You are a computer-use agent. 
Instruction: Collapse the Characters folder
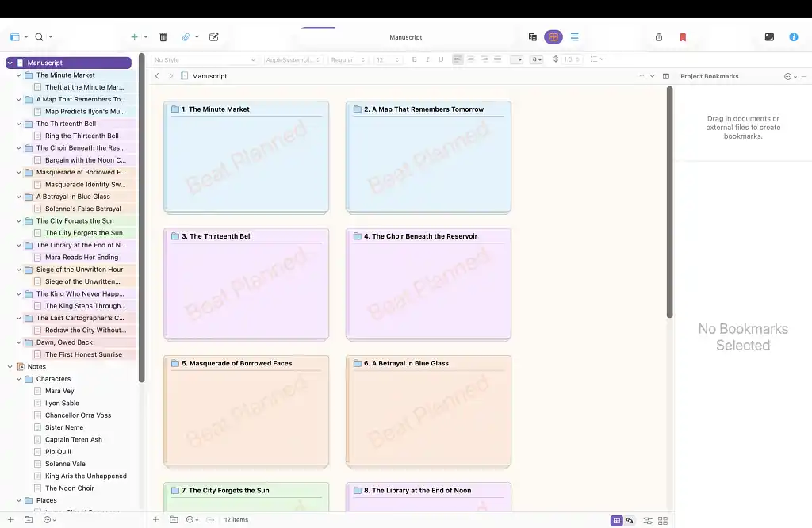click(x=19, y=379)
